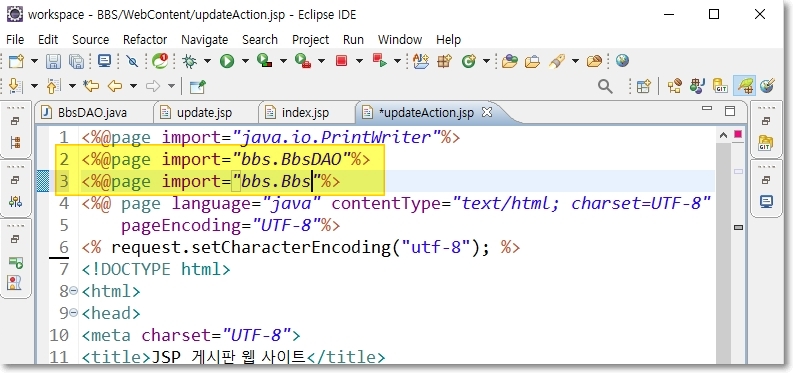Switch to the BbsDAO.java tab
The height and width of the screenshot is (373, 793).
92,112
